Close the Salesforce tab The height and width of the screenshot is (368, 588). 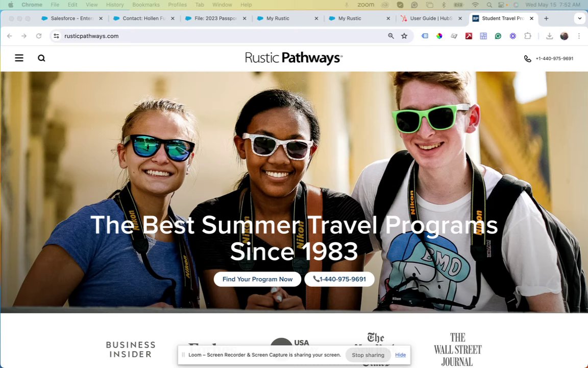101,18
